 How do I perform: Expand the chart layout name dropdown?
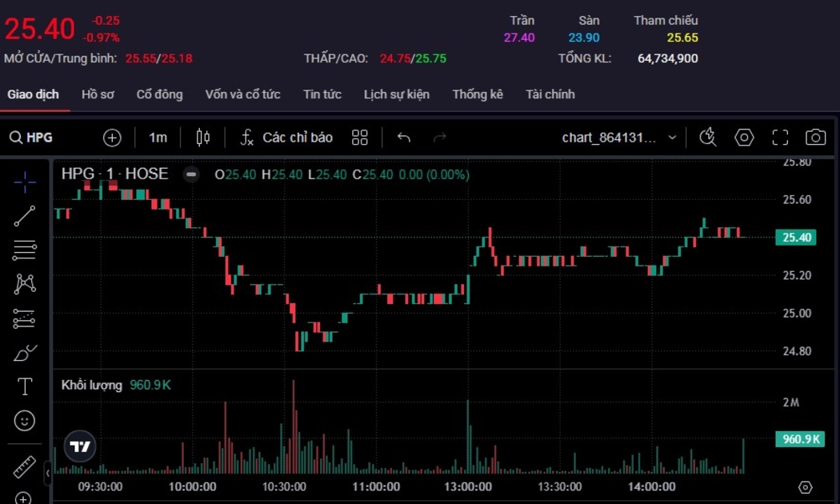[672, 138]
